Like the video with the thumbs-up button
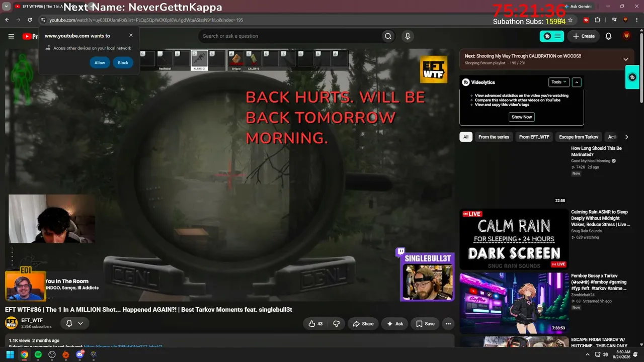 [315, 324]
